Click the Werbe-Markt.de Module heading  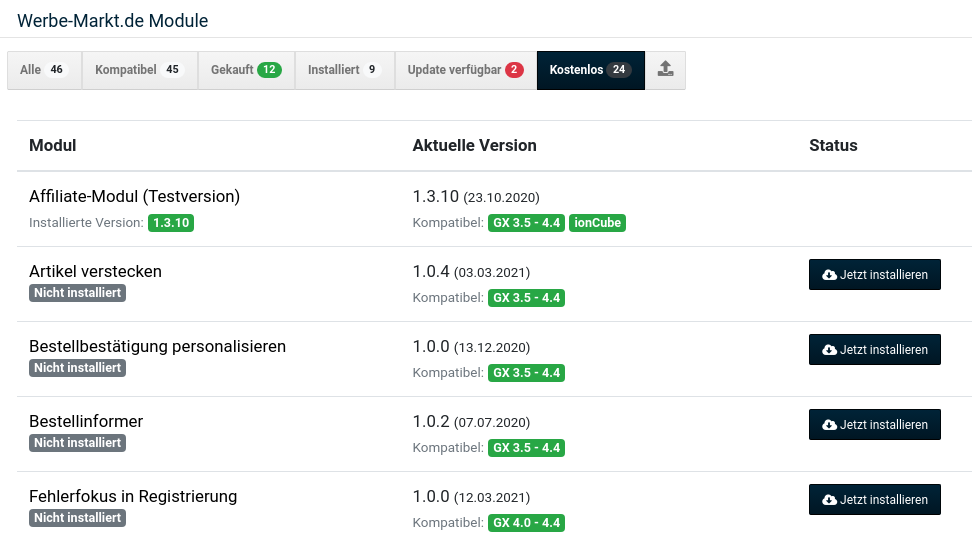pyautogui.click(x=113, y=20)
